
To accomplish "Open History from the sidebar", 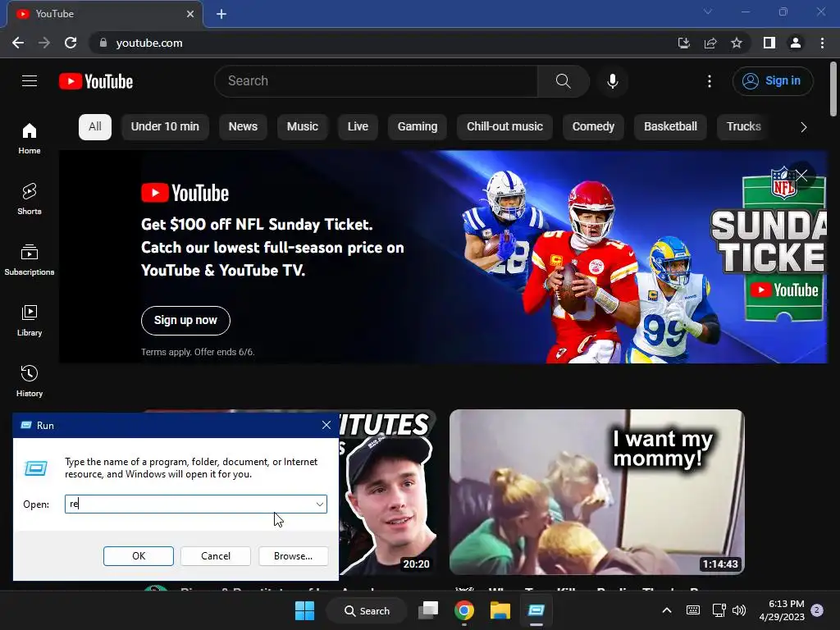I will point(30,381).
